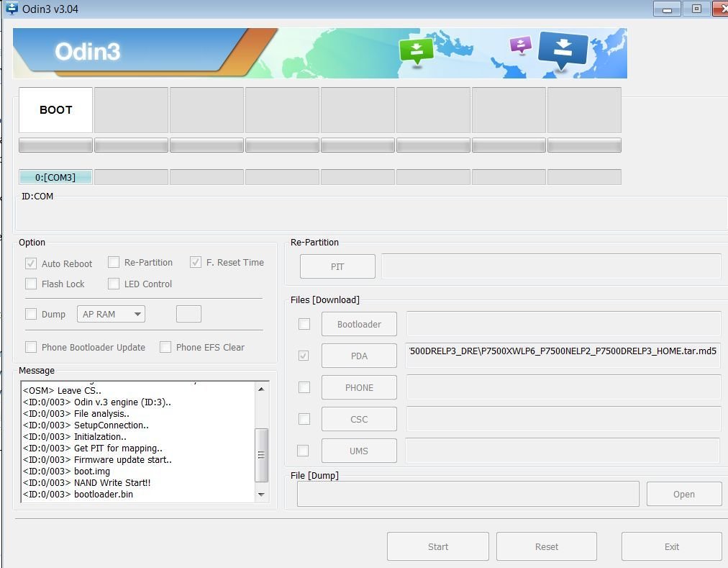Click the UMS file button
This screenshot has width=728, height=568.
click(x=359, y=451)
